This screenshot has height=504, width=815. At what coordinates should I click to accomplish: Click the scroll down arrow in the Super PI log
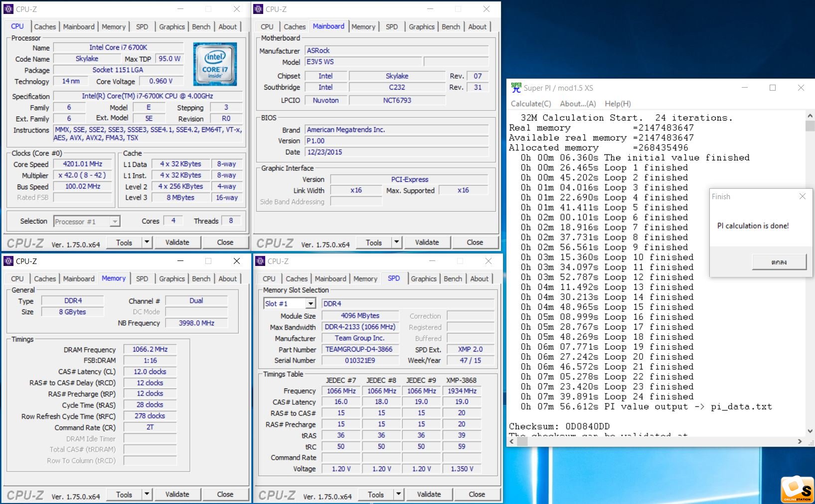pos(810,431)
